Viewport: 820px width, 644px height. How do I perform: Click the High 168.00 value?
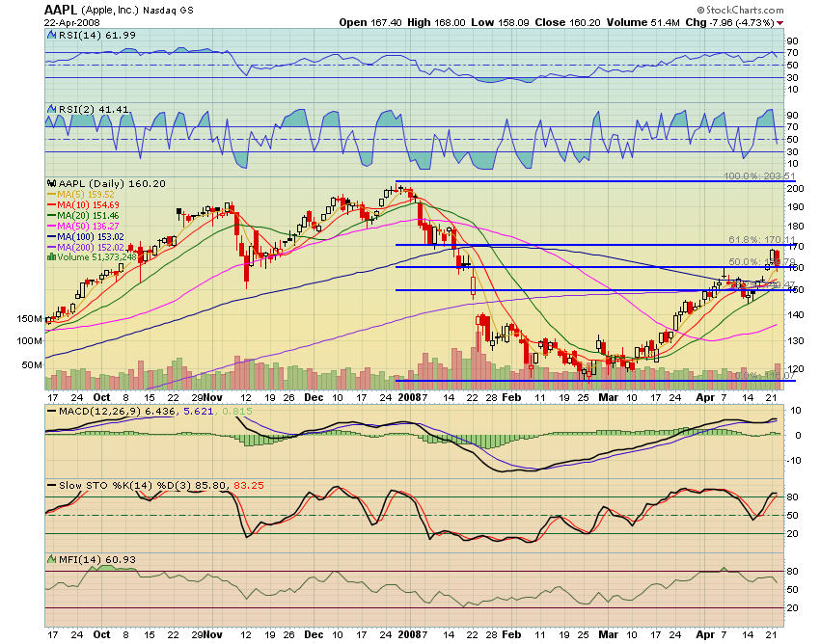click(436, 22)
